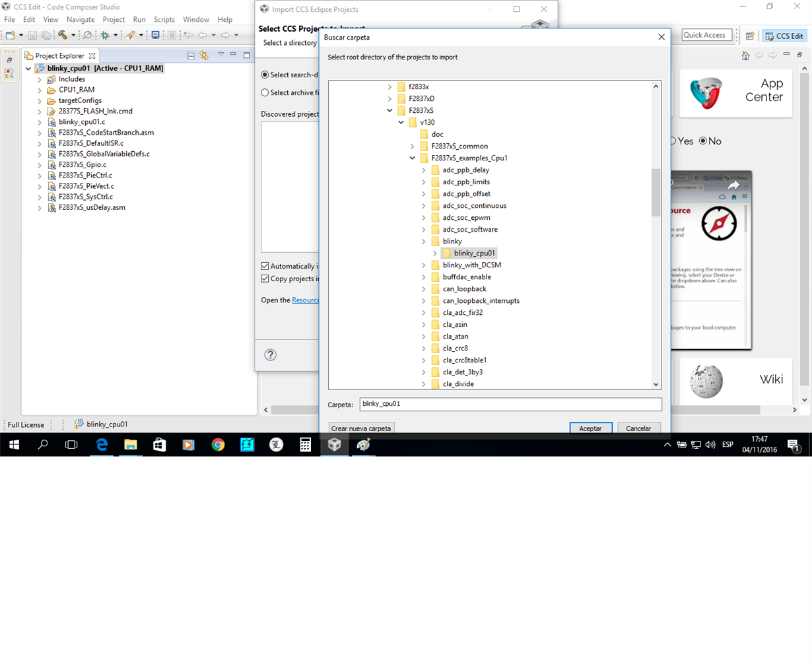The width and height of the screenshot is (812, 668).
Task: Click the Save All toolbar icon
Action: tap(46, 35)
